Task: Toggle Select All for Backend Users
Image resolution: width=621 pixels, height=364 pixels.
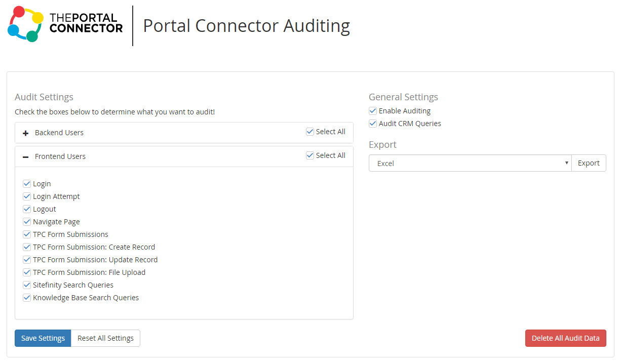Action: [x=310, y=132]
